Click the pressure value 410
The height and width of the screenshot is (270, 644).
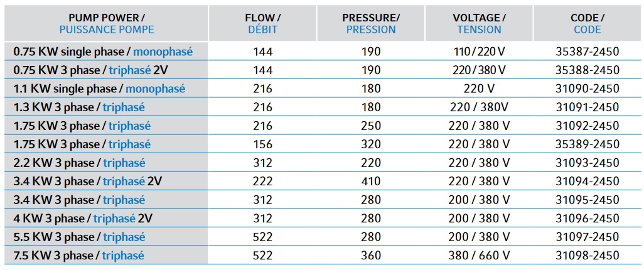coord(371,181)
